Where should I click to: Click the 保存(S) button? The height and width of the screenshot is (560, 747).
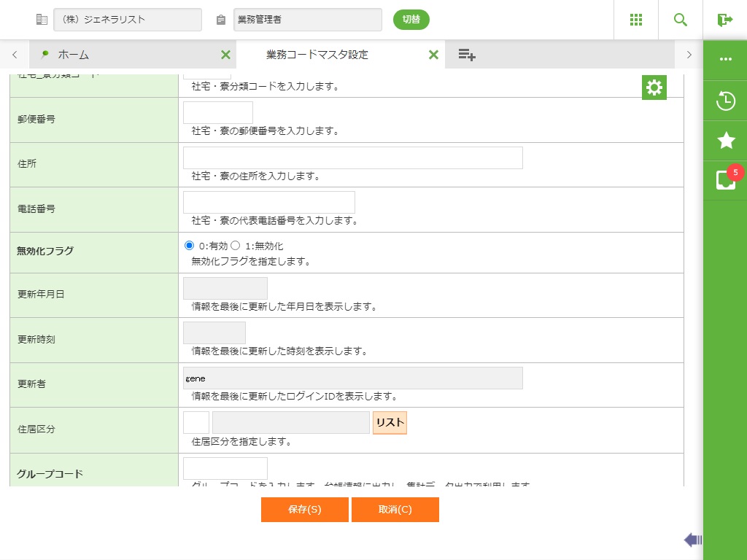click(304, 510)
